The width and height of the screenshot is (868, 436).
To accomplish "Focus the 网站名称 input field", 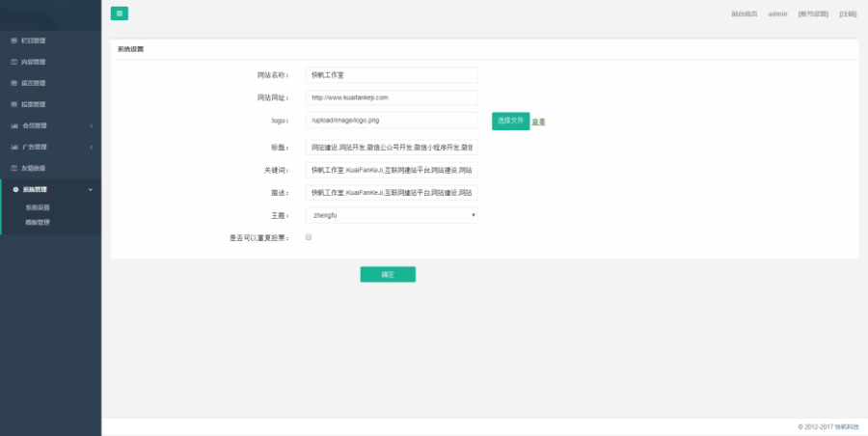I will 392,75.
